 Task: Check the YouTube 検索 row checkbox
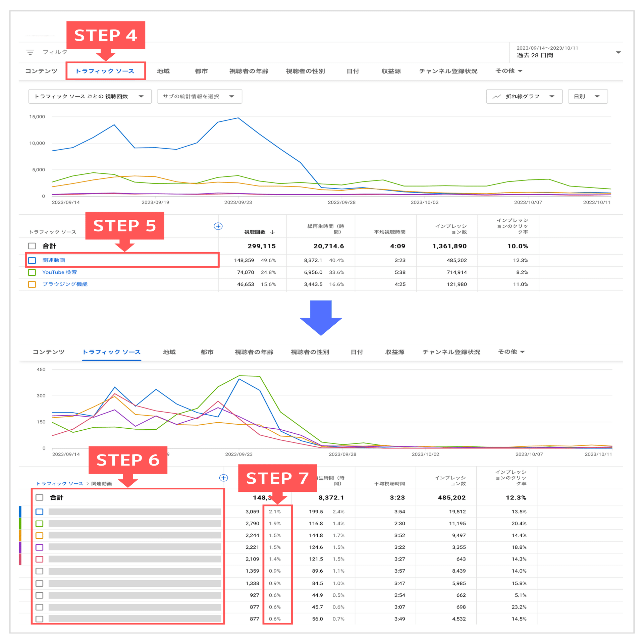[x=32, y=272]
